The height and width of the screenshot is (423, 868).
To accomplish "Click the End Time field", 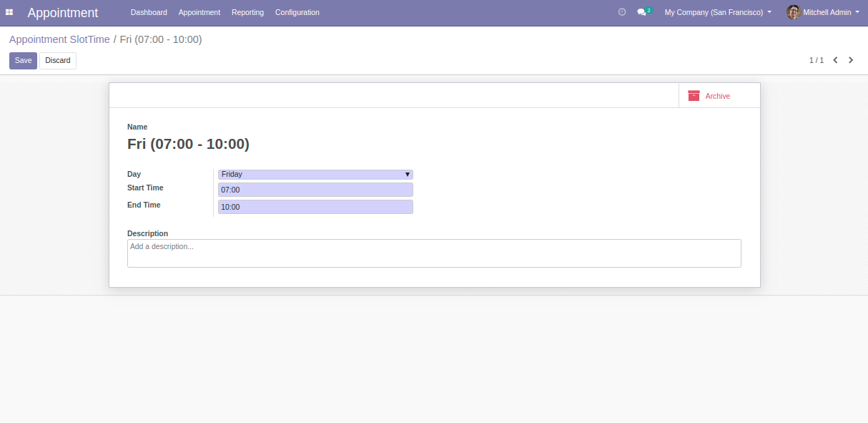I will point(315,207).
